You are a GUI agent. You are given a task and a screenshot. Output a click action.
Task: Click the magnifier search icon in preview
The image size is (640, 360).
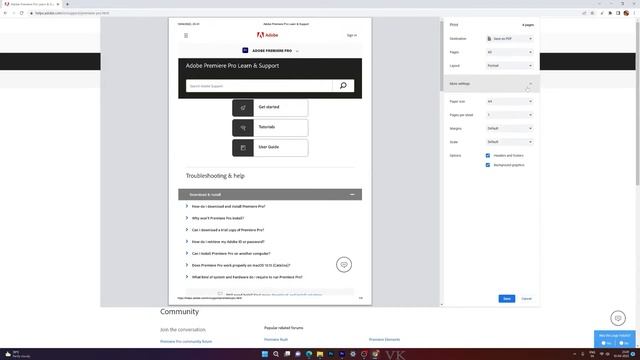[x=343, y=86]
